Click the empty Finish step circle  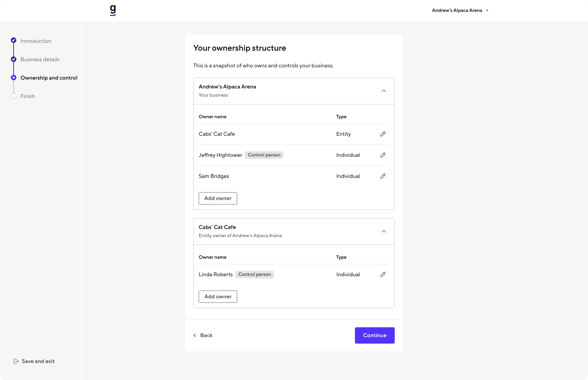[14, 96]
